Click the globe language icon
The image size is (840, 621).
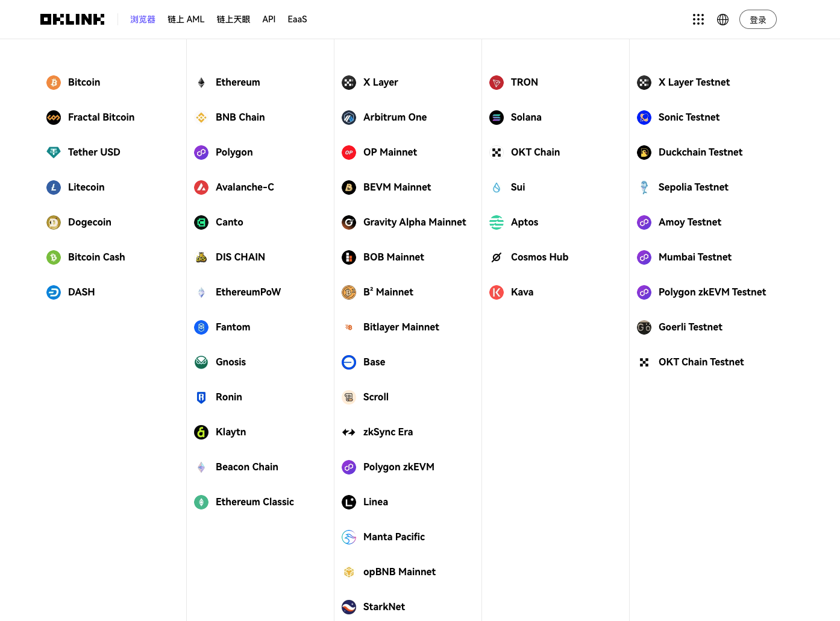pos(723,19)
